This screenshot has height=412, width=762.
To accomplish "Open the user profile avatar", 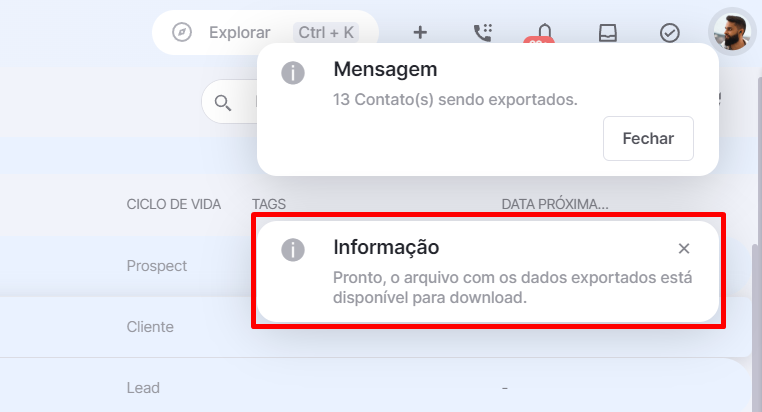I will (x=732, y=32).
